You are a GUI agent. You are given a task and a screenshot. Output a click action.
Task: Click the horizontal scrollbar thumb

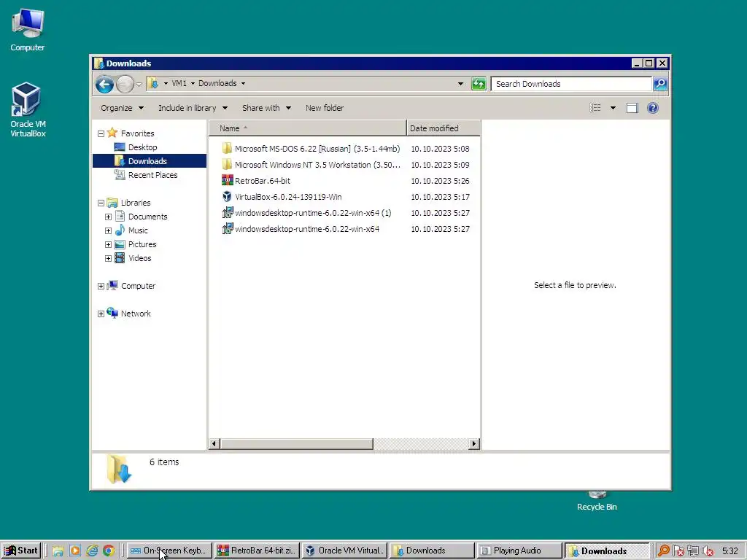pyautogui.click(x=296, y=444)
